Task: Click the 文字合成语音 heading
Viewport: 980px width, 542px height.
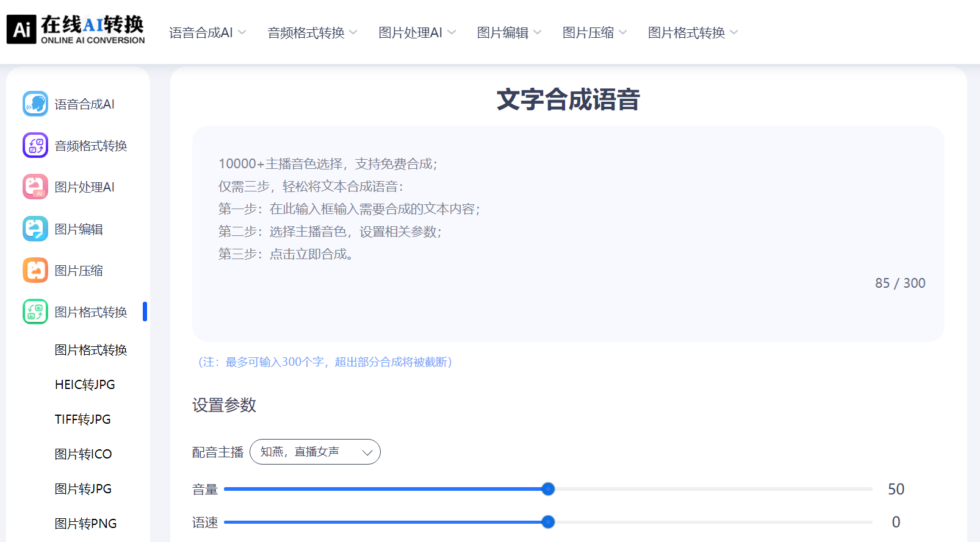Action: 568,99
